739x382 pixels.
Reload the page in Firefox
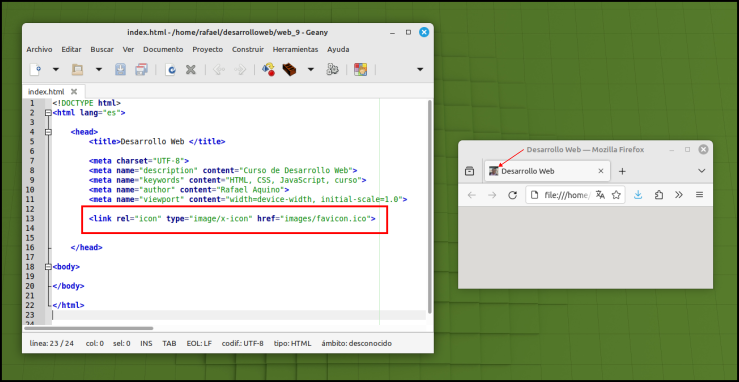pos(513,195)
